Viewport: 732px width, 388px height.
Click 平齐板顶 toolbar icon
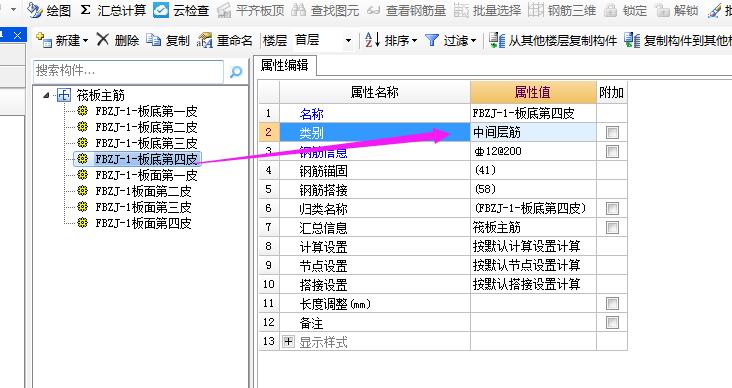click(224, 10)
